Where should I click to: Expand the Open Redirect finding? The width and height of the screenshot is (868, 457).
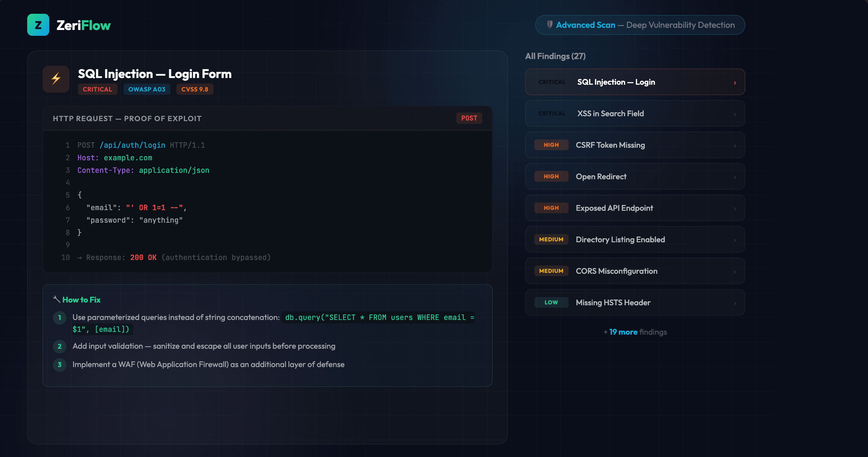pyautogui.click(x=635, y=176)
